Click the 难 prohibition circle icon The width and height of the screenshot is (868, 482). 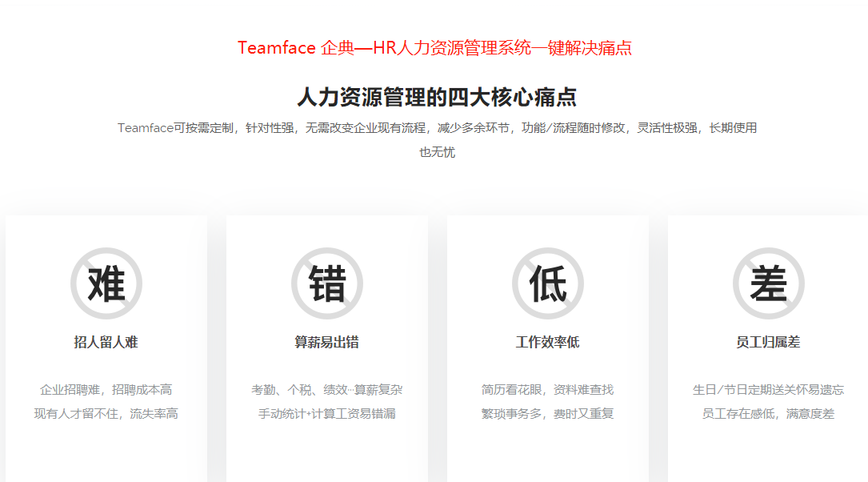click(x=106, y=283)
